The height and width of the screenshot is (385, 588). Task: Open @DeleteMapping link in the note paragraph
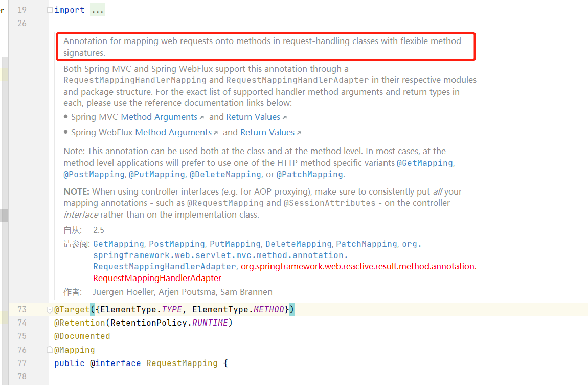[225, 175]
